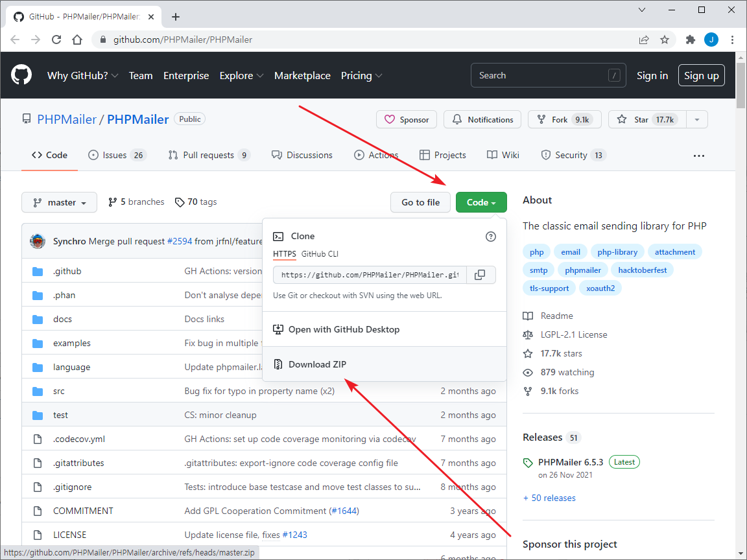Open Star list dropdown arrow
Image resolution: width=747 pixels, height=560 pixels.
696,119
